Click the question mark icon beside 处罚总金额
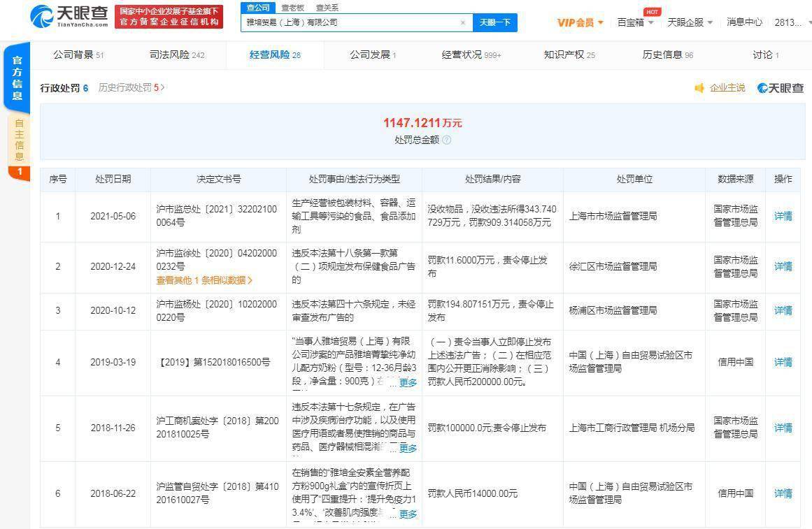Viewport: 812px width, 529px height. coord(446,140)
